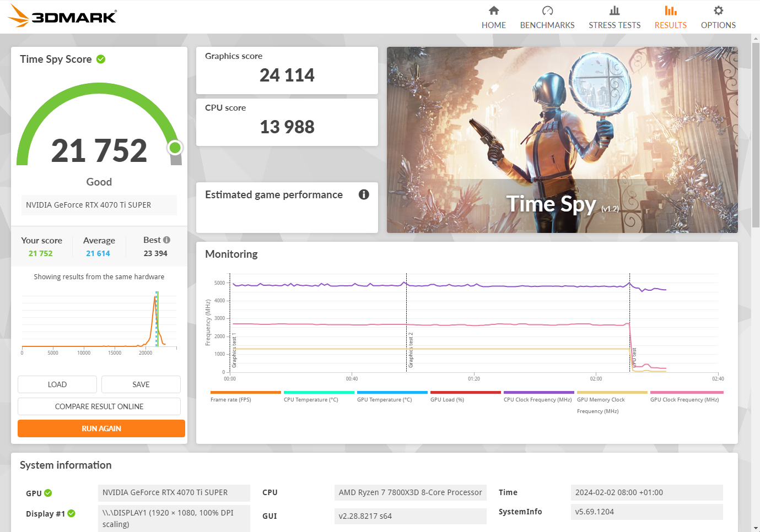The image size is (760, 532).
Task: Click the vertical scrollbar thumb
Action: pyautogui.click(x=756, y=135)
